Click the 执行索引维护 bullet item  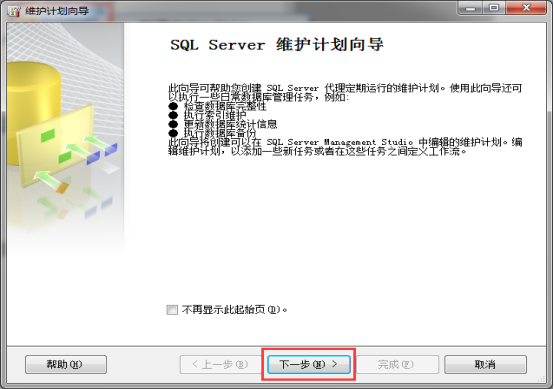(215, 115)
